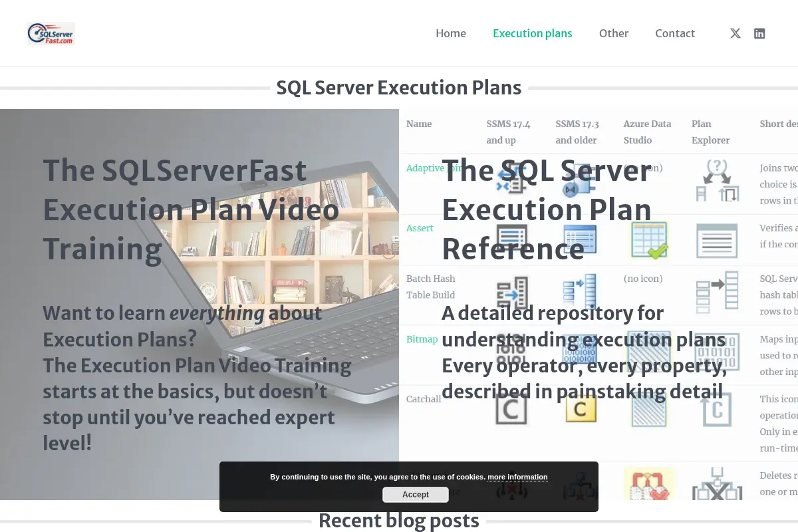Click the 'Plan Explorer' column header
The width and height of the screenshot is (798, 532).
(711, 132)
